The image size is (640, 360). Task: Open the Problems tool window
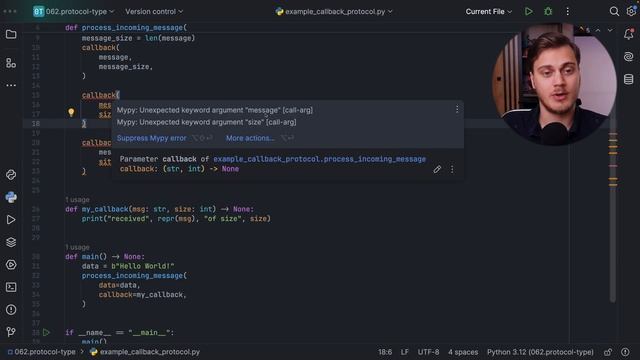(x=11, y=310)
